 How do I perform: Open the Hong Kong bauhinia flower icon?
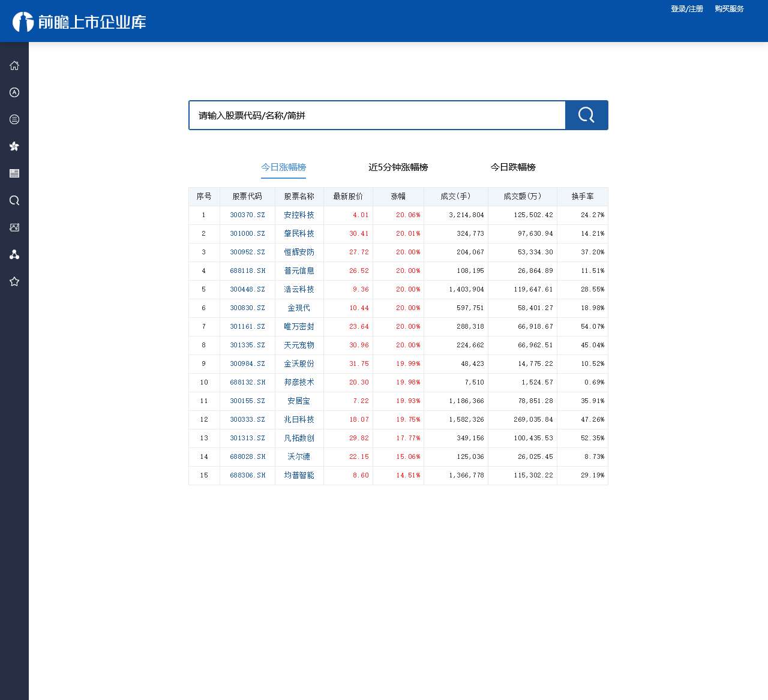click(14, 146)
